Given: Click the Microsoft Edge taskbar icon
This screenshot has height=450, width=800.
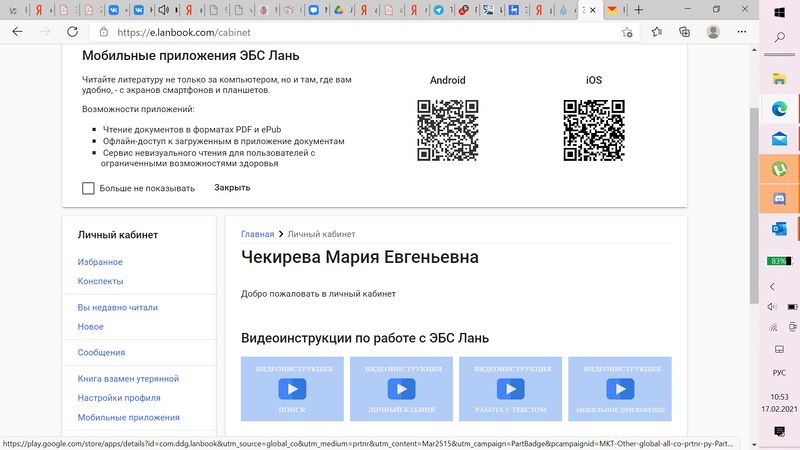Looking at the screenshot, I should click(779, 109).
